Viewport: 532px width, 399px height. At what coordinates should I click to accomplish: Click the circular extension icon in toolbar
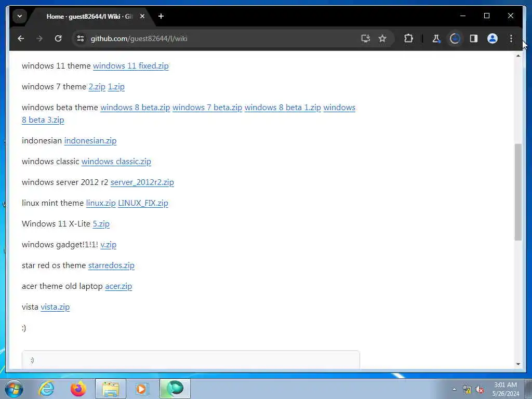[x=455, y=38]
